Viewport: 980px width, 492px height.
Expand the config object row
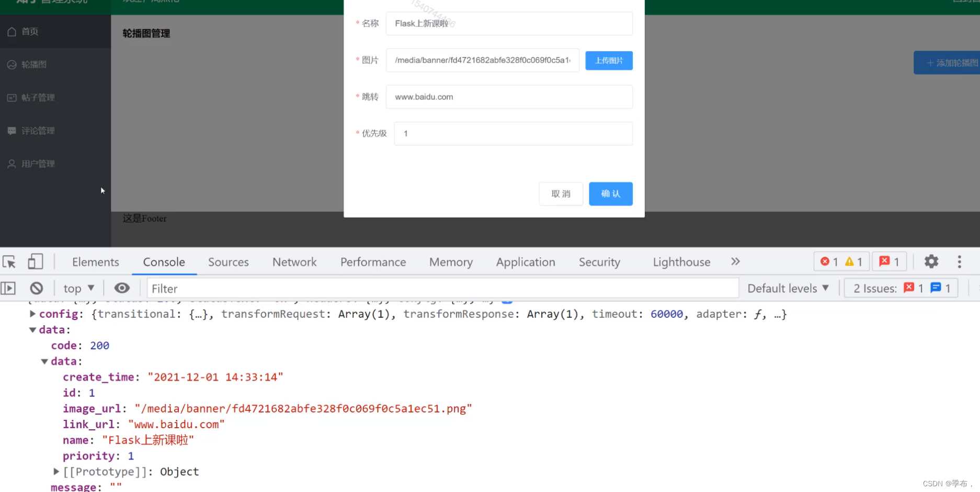coord(32,314)
